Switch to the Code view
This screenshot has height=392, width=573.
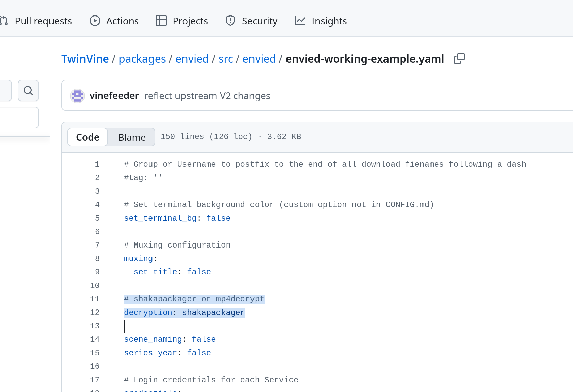coord(88,137)
